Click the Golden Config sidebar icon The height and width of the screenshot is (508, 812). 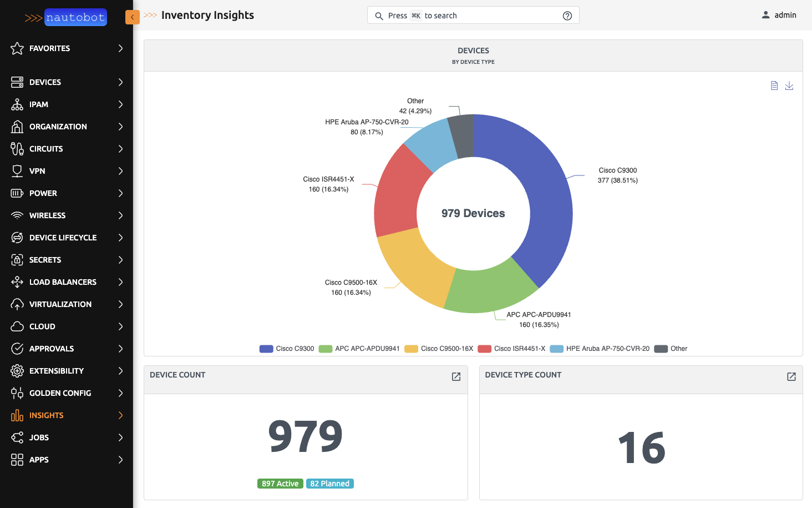click(17, 393)
